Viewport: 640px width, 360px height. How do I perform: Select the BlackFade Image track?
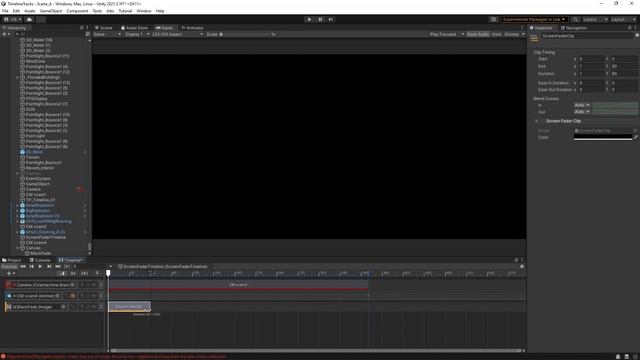[x=54, y=307]
